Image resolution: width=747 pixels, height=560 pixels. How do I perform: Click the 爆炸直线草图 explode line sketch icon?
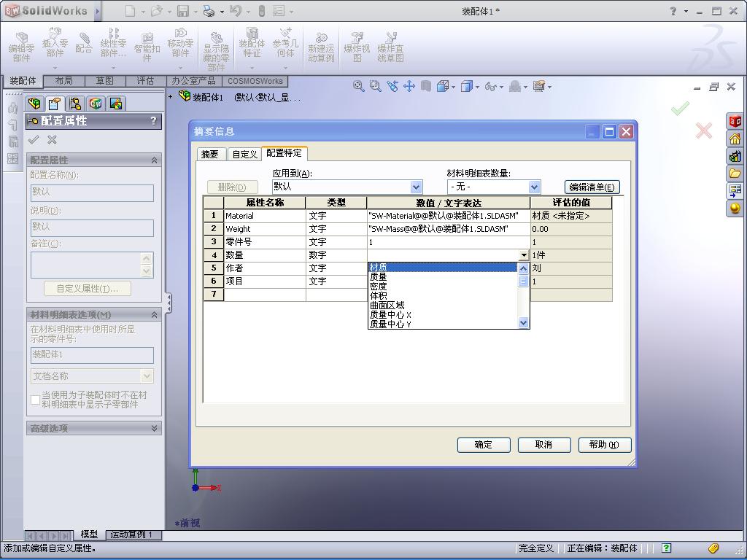point(391,47)
